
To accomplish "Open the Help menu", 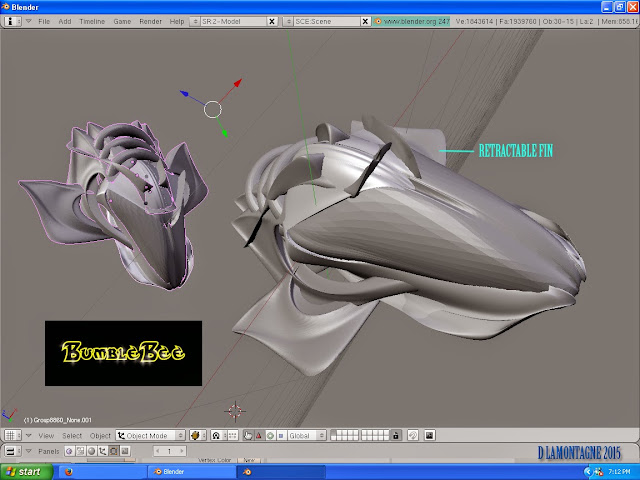I will (177, 21).
